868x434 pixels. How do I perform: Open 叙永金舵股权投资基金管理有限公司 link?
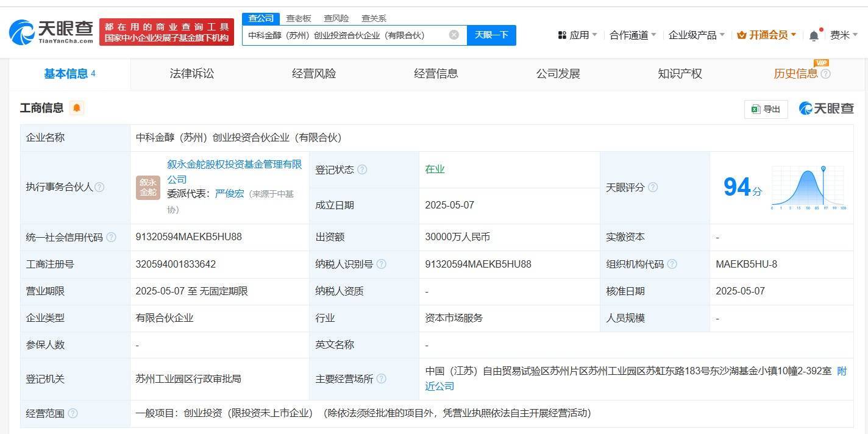tap(235, 172)
